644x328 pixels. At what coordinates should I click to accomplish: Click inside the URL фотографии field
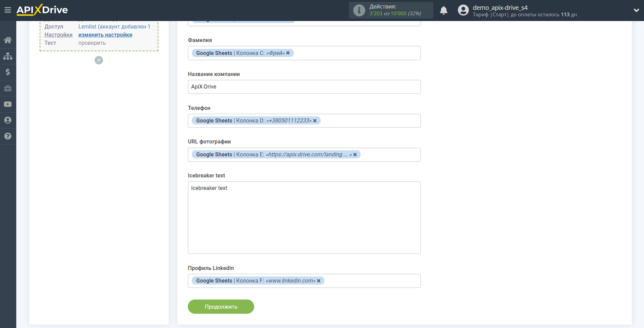point(304,155)
